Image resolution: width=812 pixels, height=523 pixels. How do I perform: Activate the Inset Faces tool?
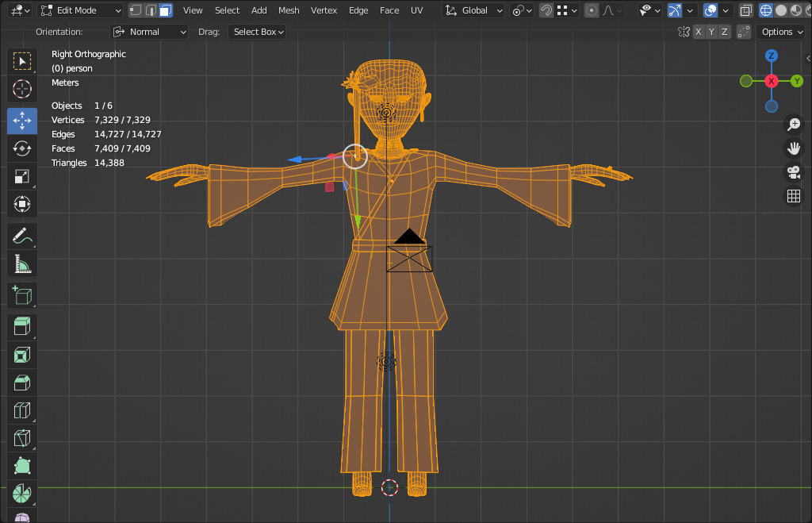tap(21, 355)
